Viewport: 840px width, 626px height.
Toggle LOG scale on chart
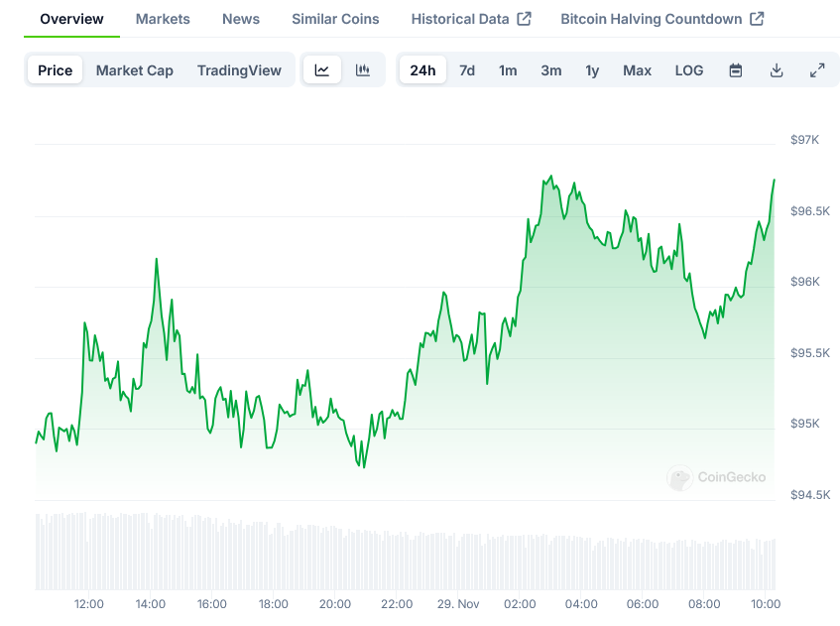(x=689, y=70)
